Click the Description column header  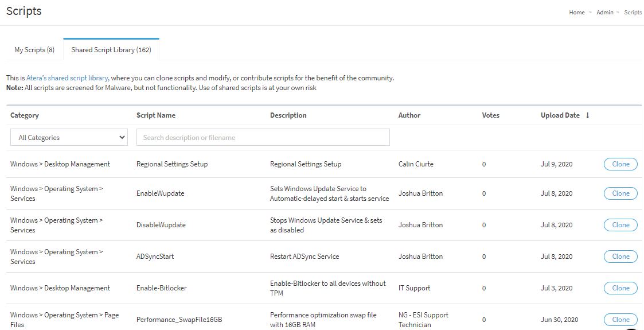pos(288,115)
